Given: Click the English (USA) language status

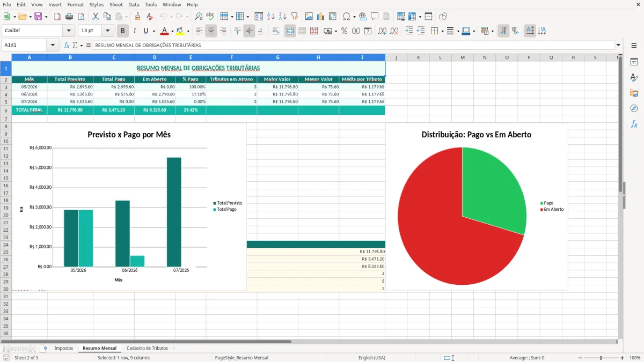Looking at the screenshot, I should pos(372,358).
